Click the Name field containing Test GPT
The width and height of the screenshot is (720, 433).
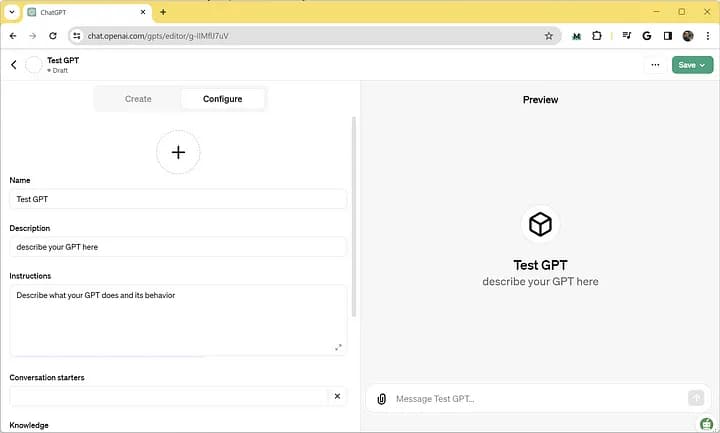178,199
